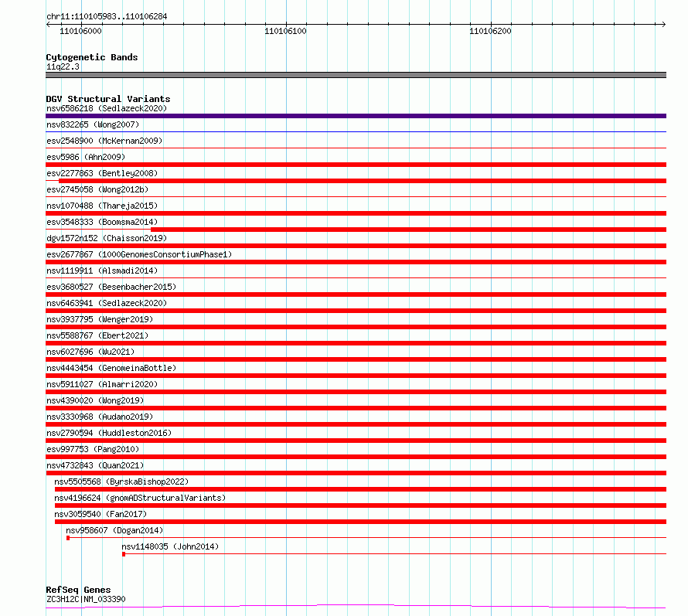Image resolution: width=688 pixels, height=616 pixels.
Task: Select variant nsv2790594 (Huddleston2016) label
Action: [109, 433]
